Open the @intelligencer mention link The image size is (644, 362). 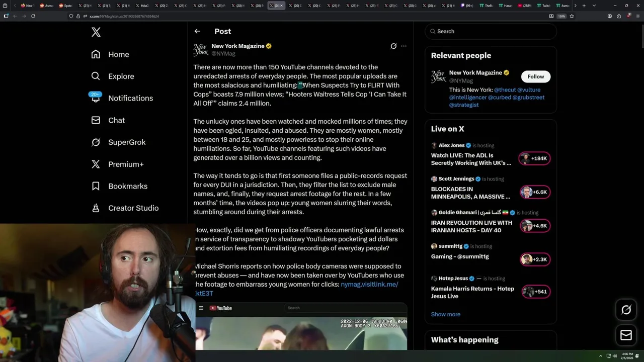tap(468, 98)
